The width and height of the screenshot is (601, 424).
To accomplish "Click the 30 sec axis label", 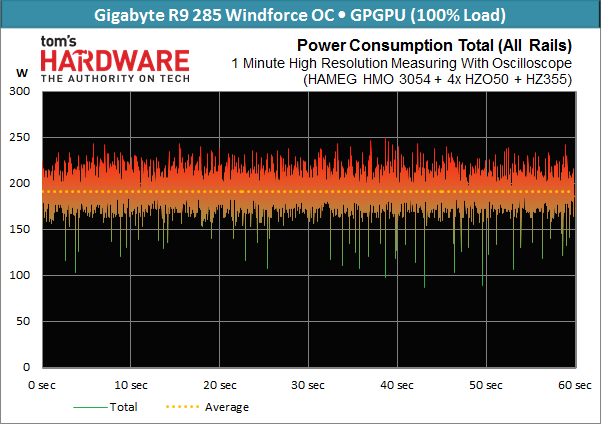I will coord(308,385).
